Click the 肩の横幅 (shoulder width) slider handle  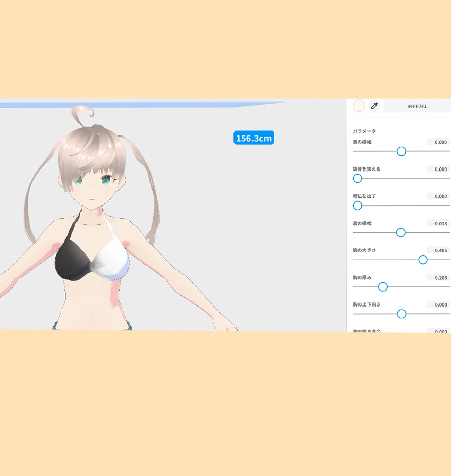point(400,232)
